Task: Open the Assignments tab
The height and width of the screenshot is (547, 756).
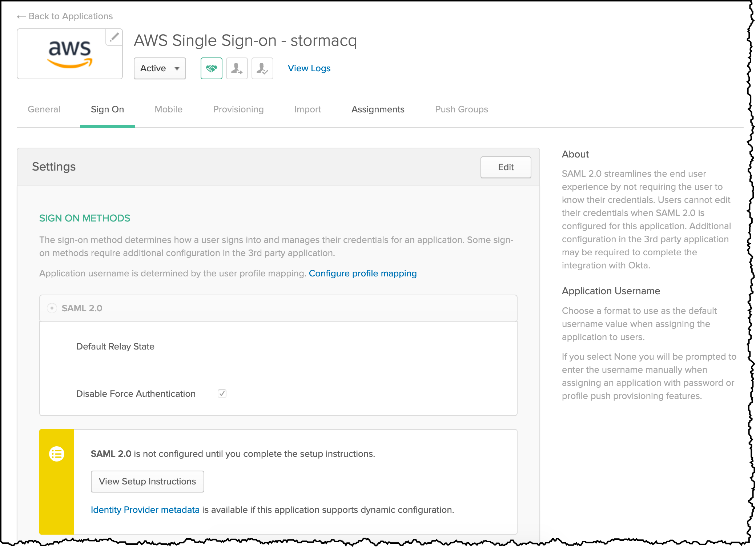Action: 378,109
